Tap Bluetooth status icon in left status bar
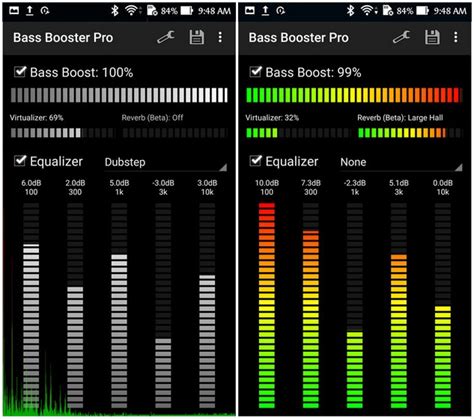This screenshot has height=419, width=474. pos(115,11)
